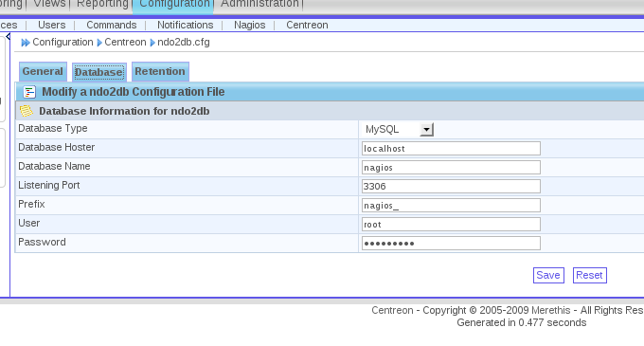Image resolution: width=644 pixels, height=346 pixels.
Task: Focus the User field containing root
Action: (x=451, y=225)
